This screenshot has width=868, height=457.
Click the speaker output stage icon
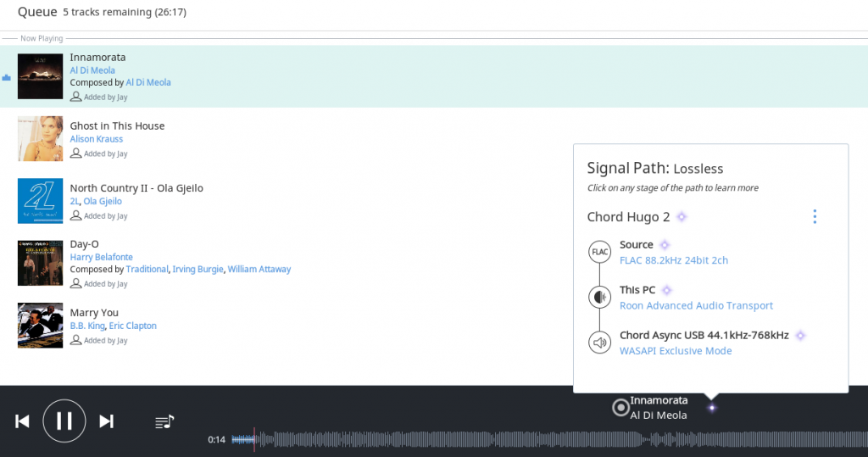tap(599, 343)
